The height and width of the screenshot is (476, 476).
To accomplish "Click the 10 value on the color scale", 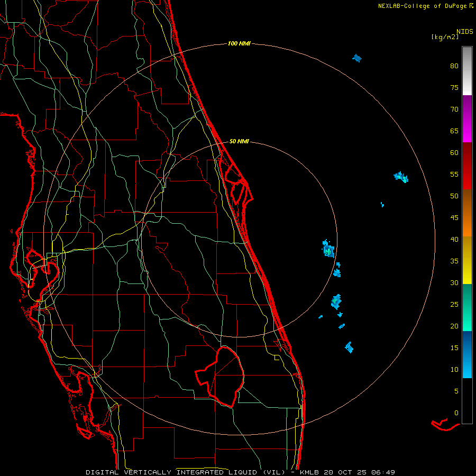I will [x=454, y=370].
